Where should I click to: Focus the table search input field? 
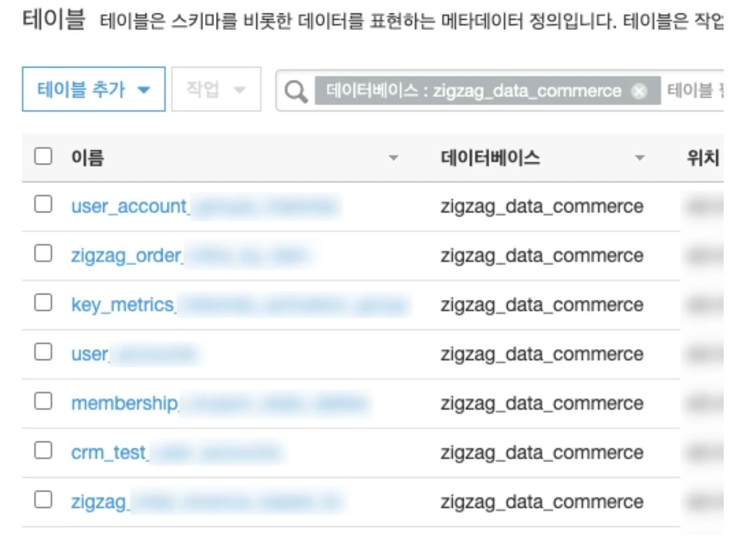coord(694,91)
